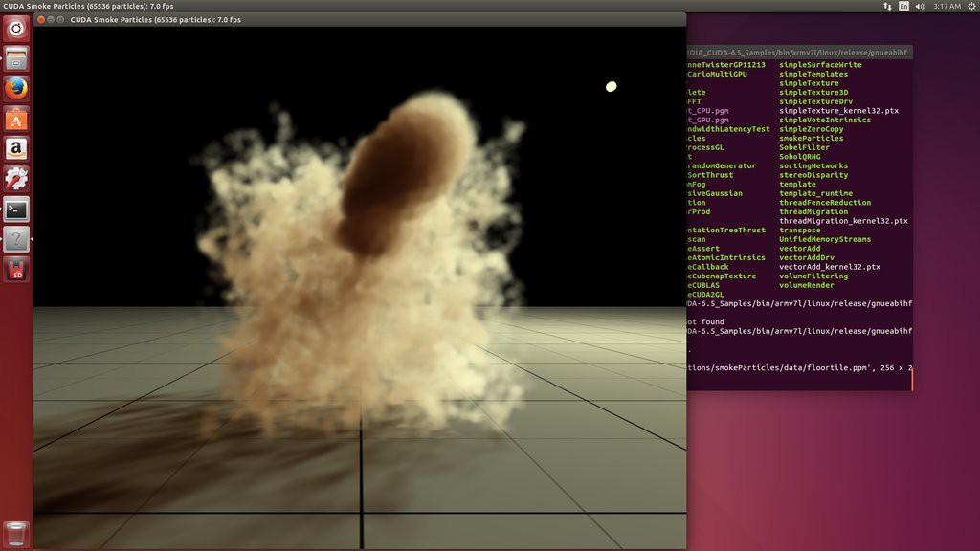980x551 pixels.
Task: Click the floortile.ppm terminal output line
Action: (x=799, y=368)
